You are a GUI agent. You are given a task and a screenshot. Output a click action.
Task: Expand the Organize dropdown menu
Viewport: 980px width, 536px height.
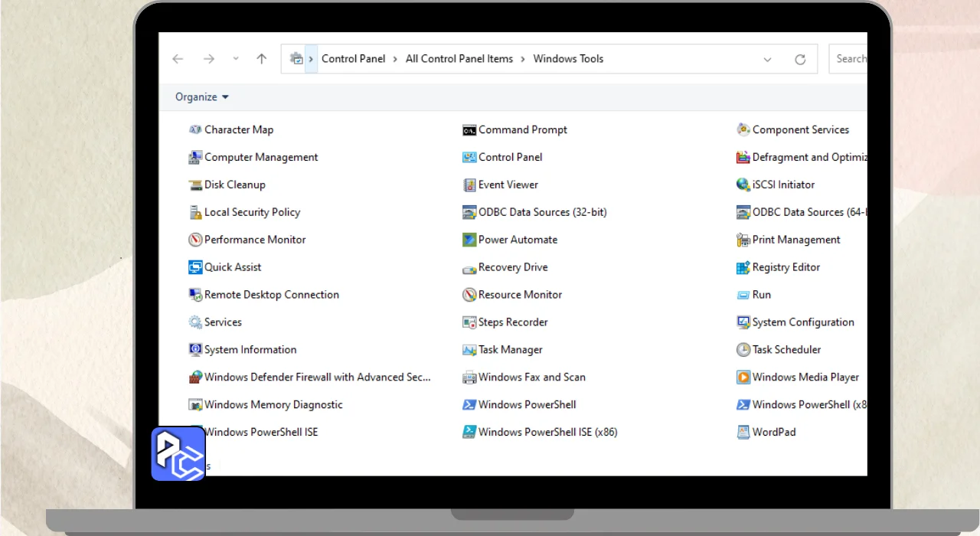click(202, 97)
